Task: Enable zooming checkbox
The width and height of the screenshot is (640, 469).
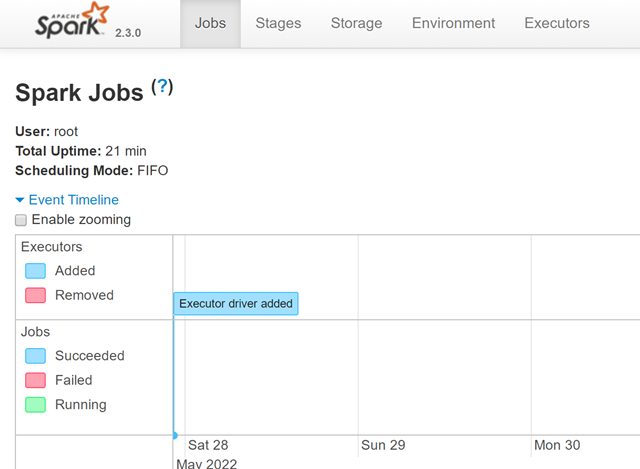Action: click(x=21, y=220)
